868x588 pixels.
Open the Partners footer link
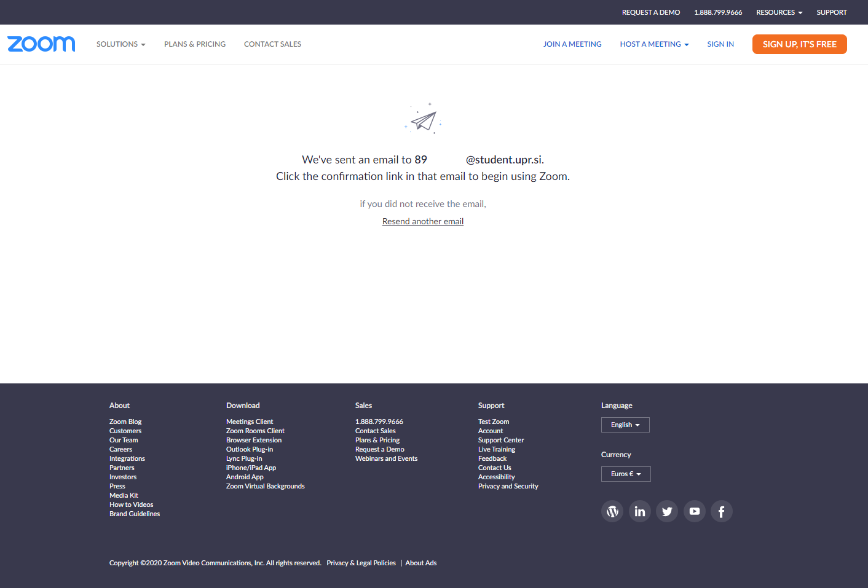(122, 468)
